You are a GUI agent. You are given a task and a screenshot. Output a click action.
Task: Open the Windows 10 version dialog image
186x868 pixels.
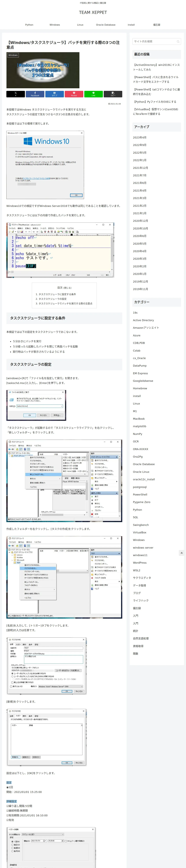pyautogui.click(x=45, y=165)
